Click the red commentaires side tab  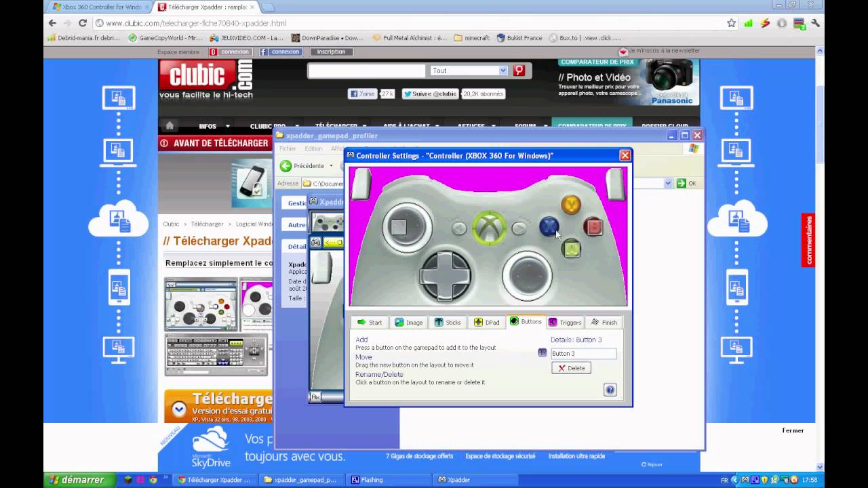click(x=808, y=241)
